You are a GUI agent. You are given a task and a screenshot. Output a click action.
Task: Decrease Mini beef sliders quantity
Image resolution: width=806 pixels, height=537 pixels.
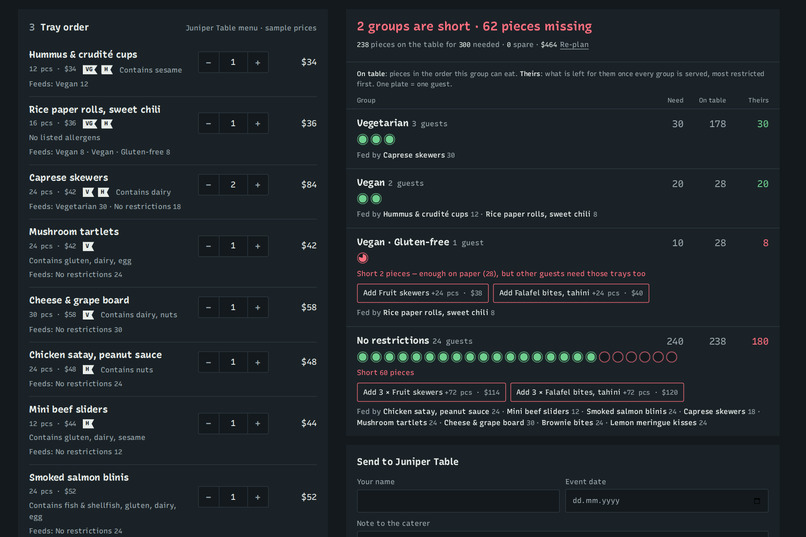pyautogui.click(x=208, y=423)
